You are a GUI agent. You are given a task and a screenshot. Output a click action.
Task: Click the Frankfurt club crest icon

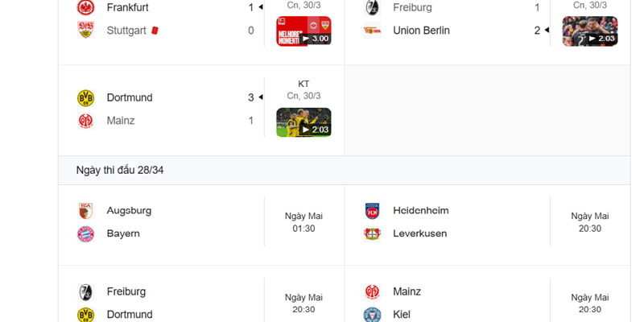click(x=85, y=7)
